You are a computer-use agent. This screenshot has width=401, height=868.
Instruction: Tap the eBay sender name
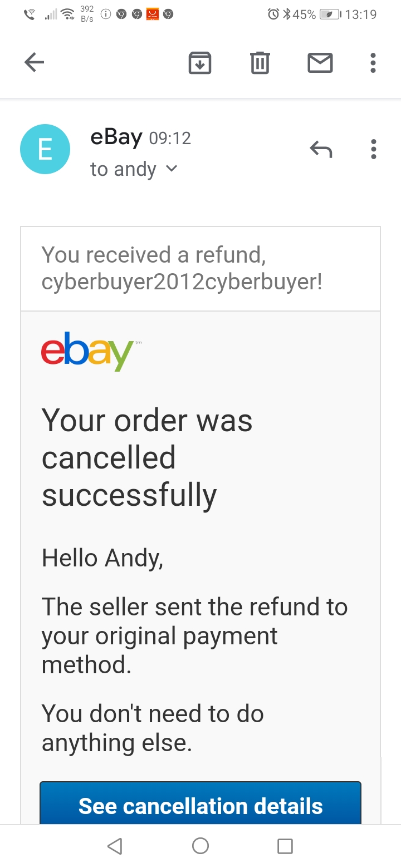116,137
